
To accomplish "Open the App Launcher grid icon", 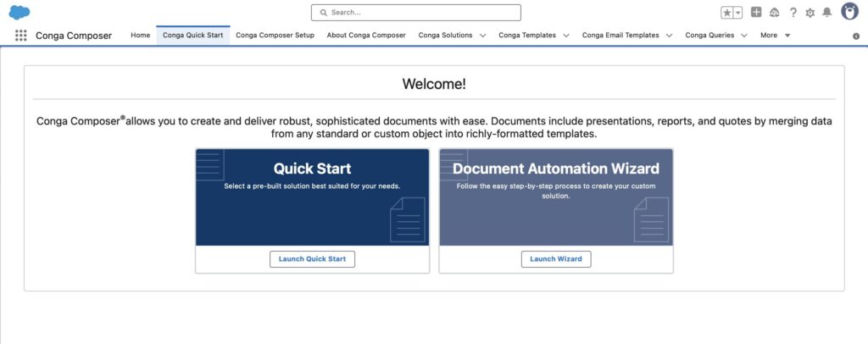I will pyautogui.click(x=21, y=36).
